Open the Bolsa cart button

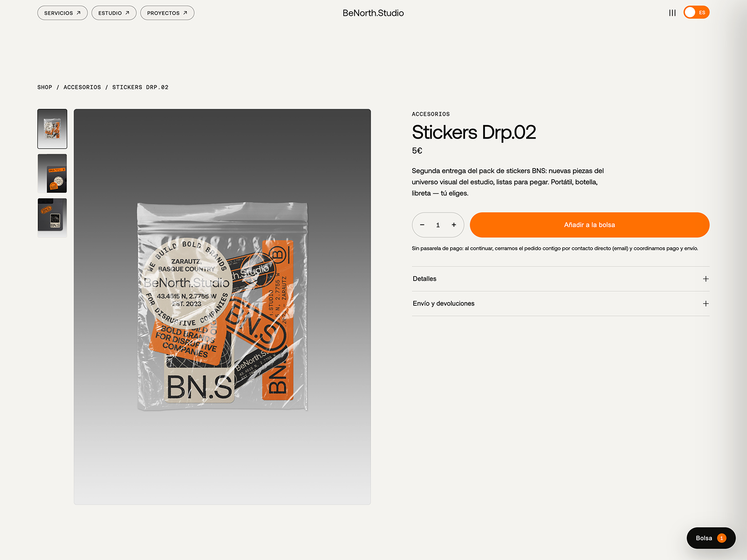click(711, 538)
